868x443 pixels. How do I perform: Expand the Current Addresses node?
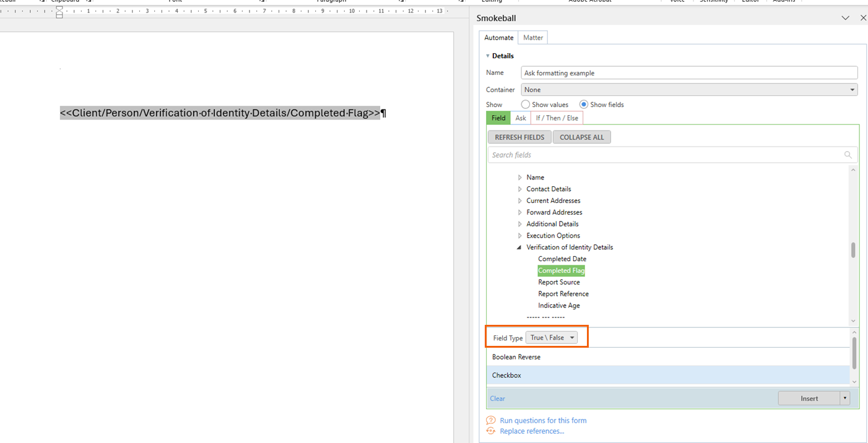click(520, 201)
